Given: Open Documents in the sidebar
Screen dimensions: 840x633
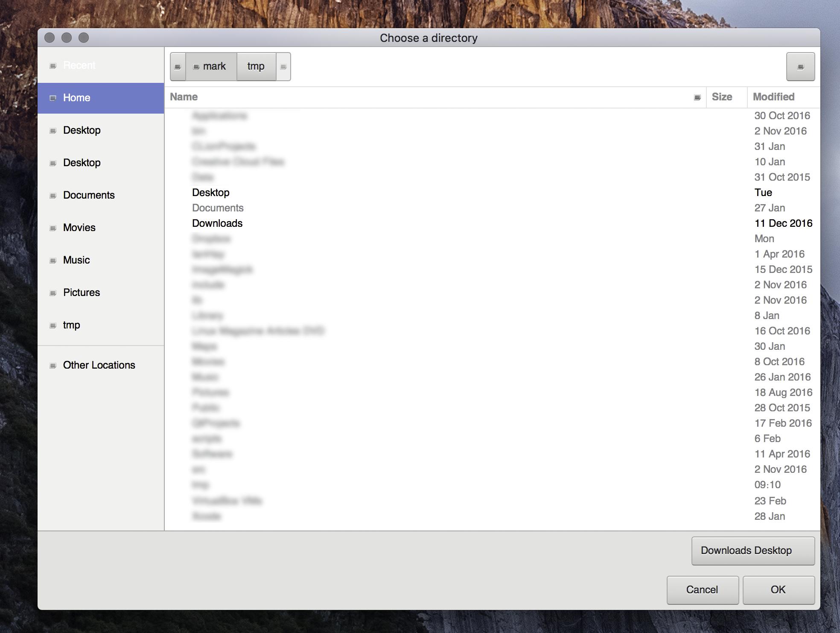Looking at the screenshot, I should (x=89, y=195).
